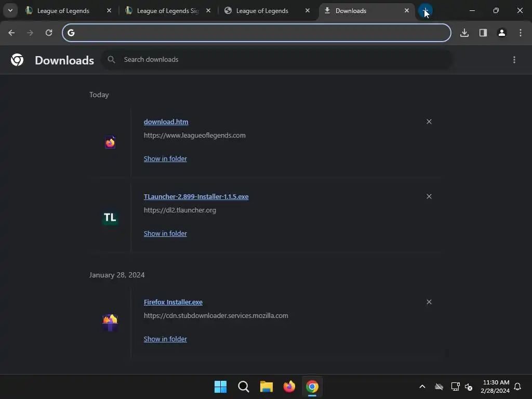Open the notifications bell
Screen dimensions: 532x399
(518, 387)
